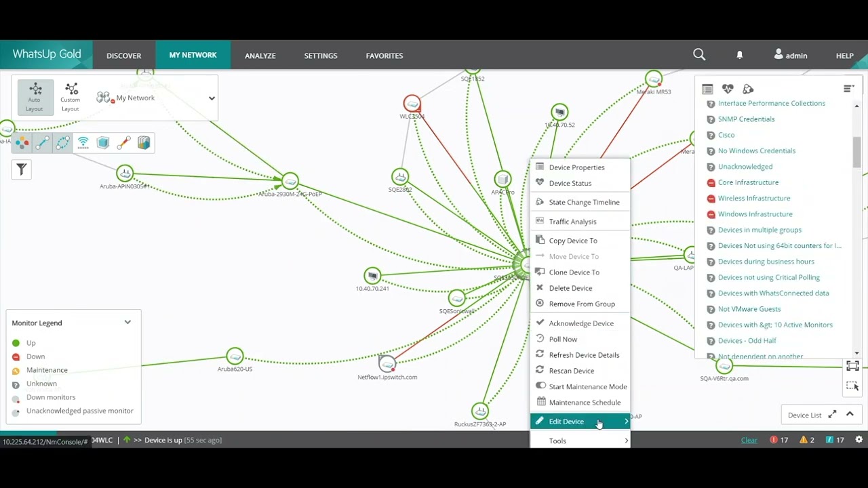This screenshot has height=488, width=868.
Task: Open the groups panel options menu
Action: pos(848,89)
